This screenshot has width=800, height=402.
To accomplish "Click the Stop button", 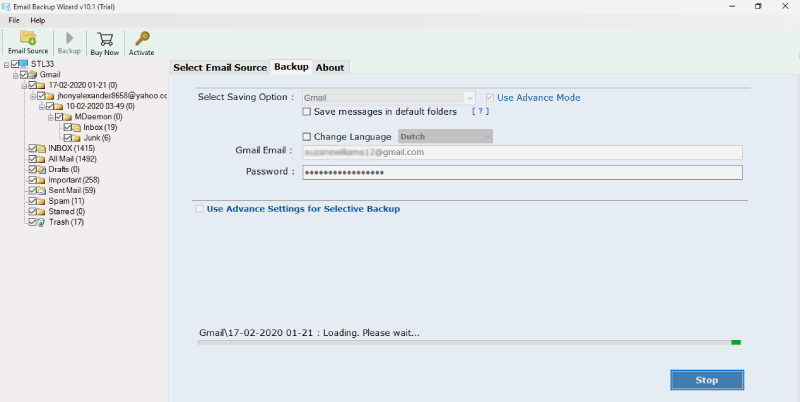I will [707, 380].
